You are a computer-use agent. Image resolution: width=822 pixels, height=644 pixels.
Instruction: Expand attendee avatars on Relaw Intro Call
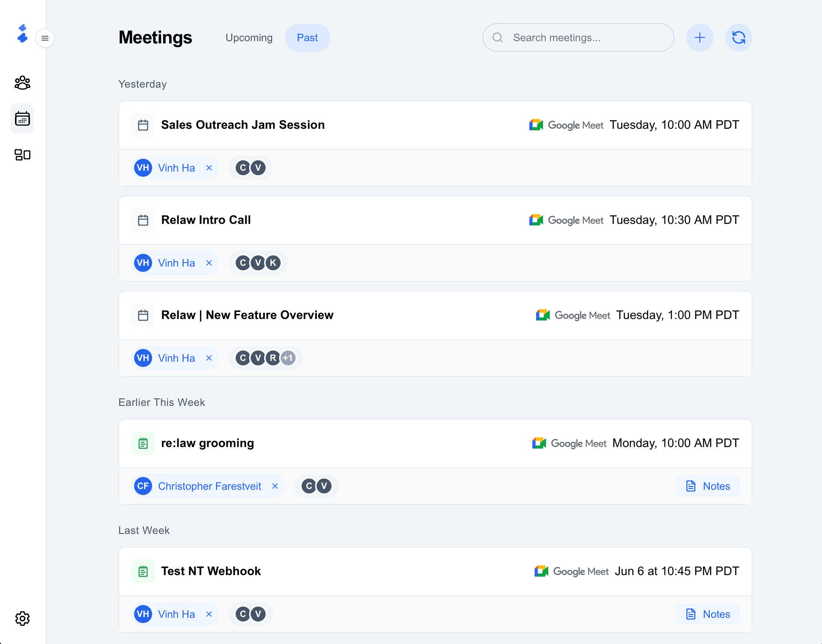click(x=258, y=263)
